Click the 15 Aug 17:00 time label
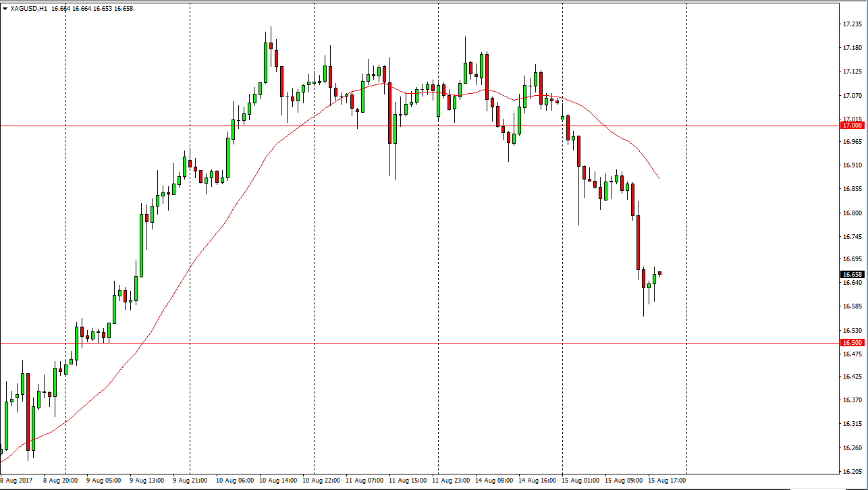The width and height of the screenshot is (868, 490). 668,481
